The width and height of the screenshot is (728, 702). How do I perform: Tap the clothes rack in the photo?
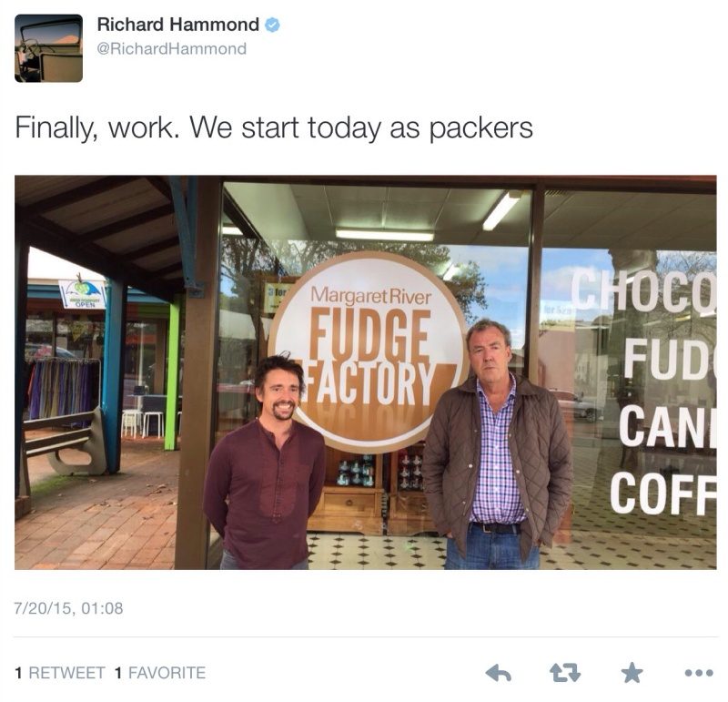pos(63,388)
